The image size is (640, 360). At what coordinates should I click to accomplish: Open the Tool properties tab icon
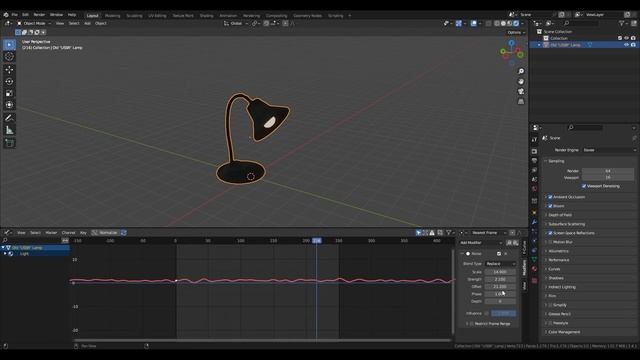[x=534, y=140]
